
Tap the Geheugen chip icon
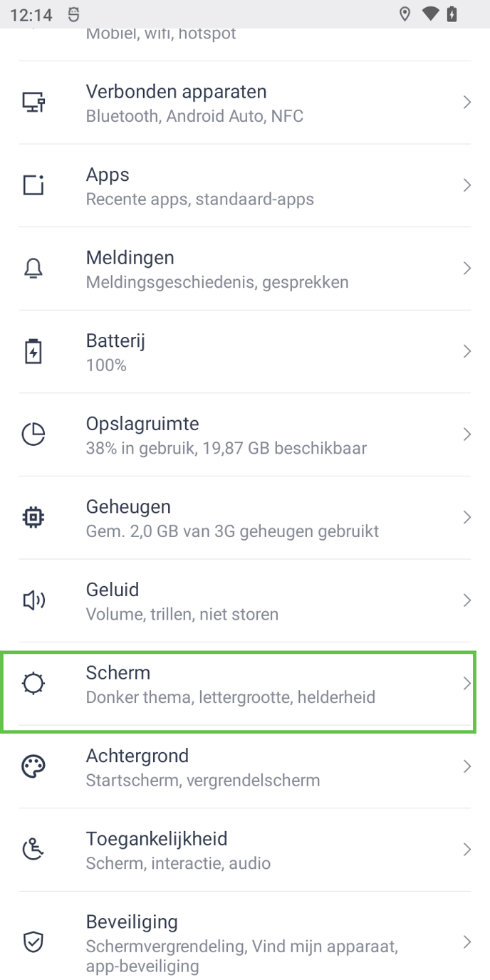click(x=33, y=518)
